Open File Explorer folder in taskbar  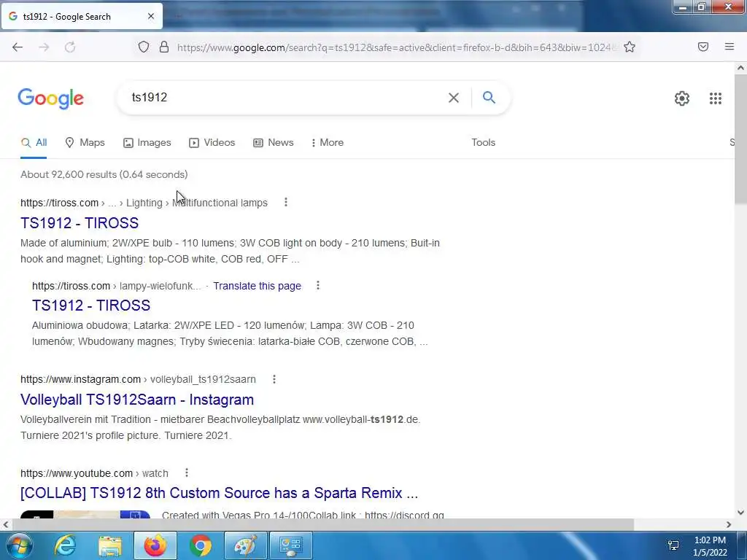(x=110, y=545)
